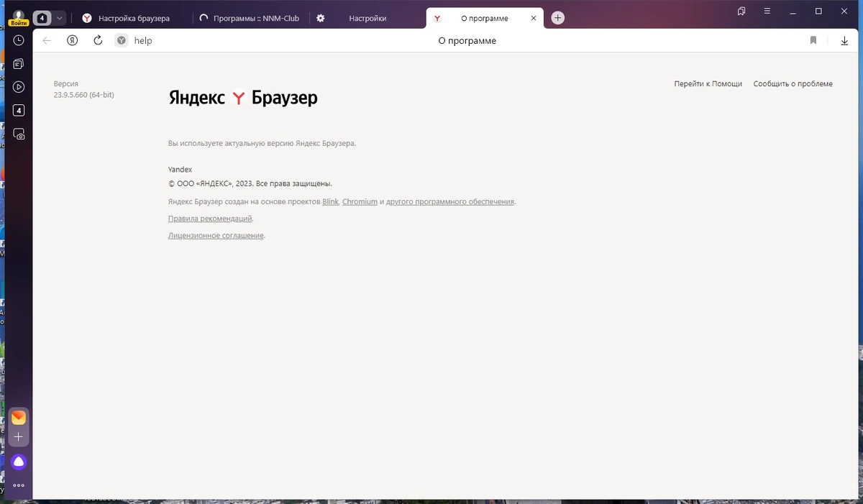This screenshot has height=504, width=863.
Task: Open the Blink project link
Action: click(x=331, y=202)
